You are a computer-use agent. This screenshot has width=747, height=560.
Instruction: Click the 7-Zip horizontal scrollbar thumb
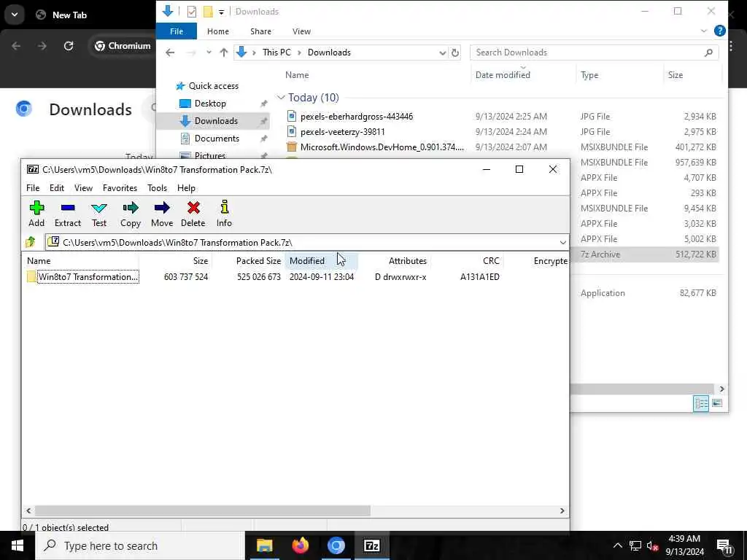pos(203,510)
